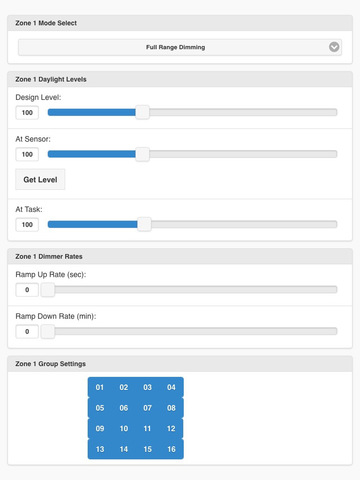Click the At Sensor slider handle

coord(142,154)
